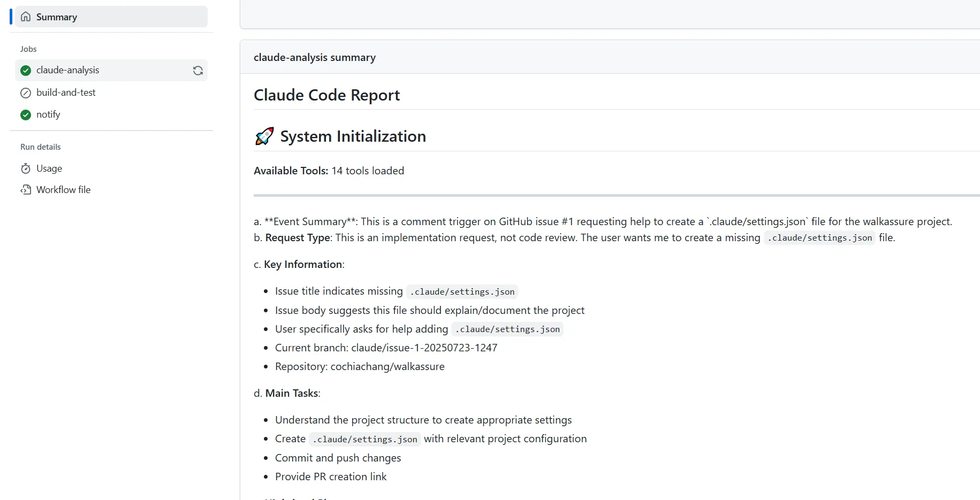
Task: Click the Create .claude/settings.json bullet
Action: click(431, 439)
